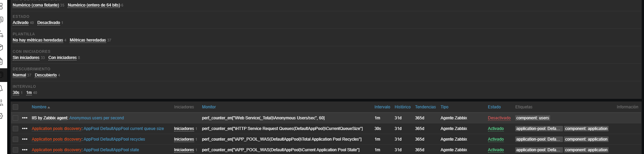Click the Application pools discovery link in recycles row
644x154 pixels.
point(57,139)
